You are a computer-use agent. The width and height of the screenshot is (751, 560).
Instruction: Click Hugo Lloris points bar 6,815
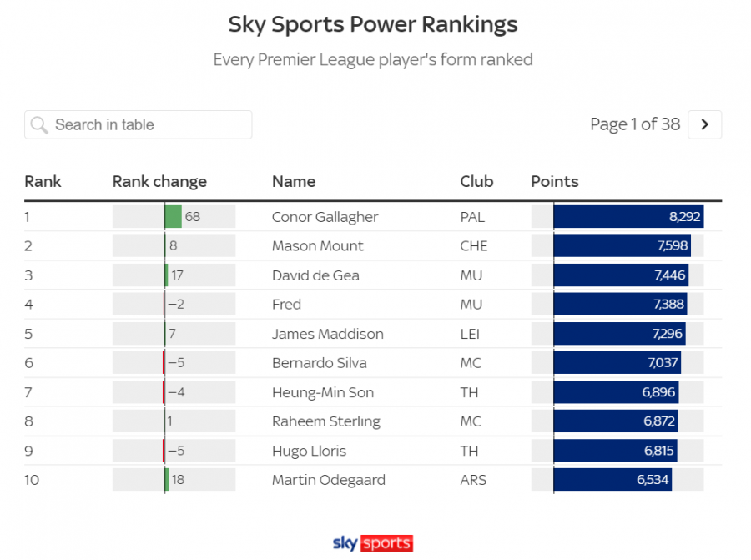pyautogui.click(x=615, y=451)
